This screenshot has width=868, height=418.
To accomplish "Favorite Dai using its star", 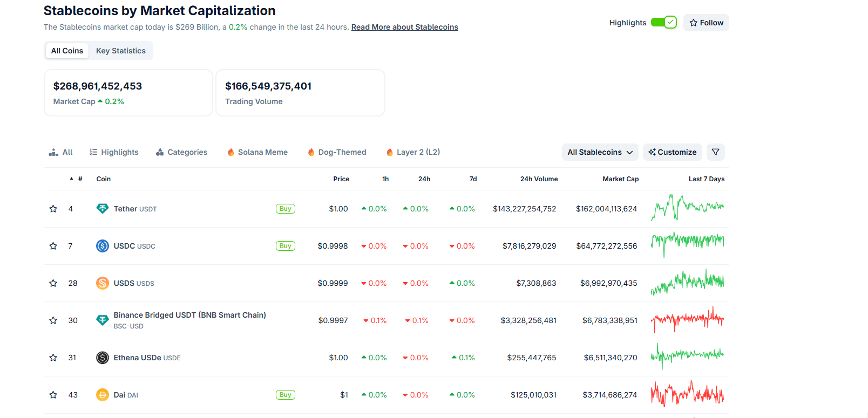I will click(x=53, y=395).
